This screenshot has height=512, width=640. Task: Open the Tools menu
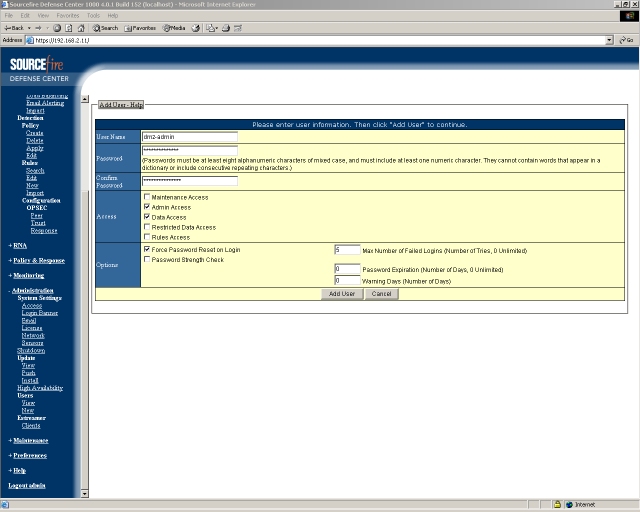click(x=93, y=16)
